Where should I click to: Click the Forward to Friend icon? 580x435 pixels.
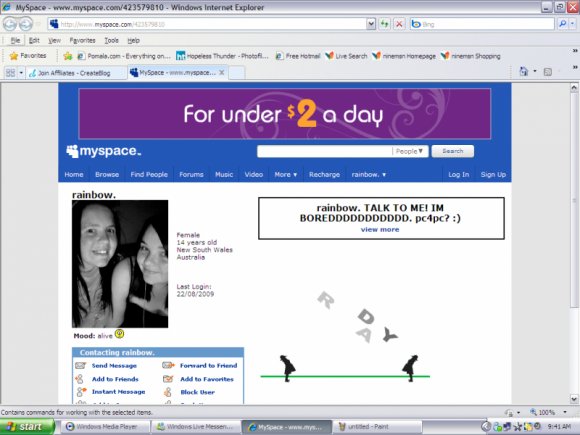[x=168, y=365]
